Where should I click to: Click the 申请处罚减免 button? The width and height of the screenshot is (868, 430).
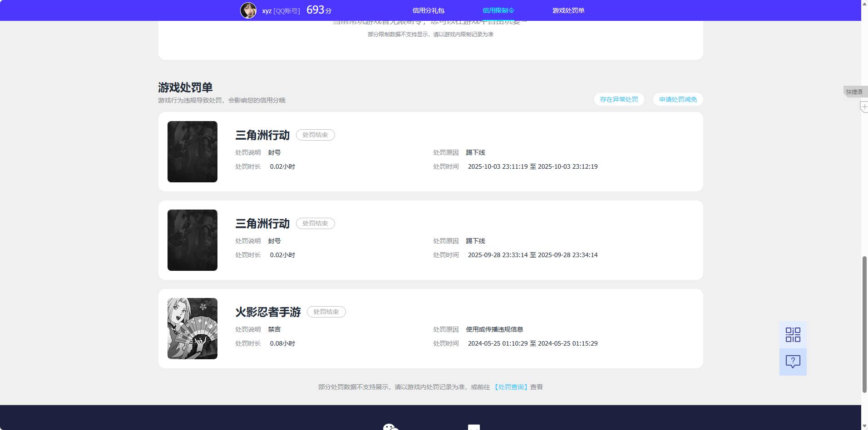pyautogui.click(x=678, y=99)
